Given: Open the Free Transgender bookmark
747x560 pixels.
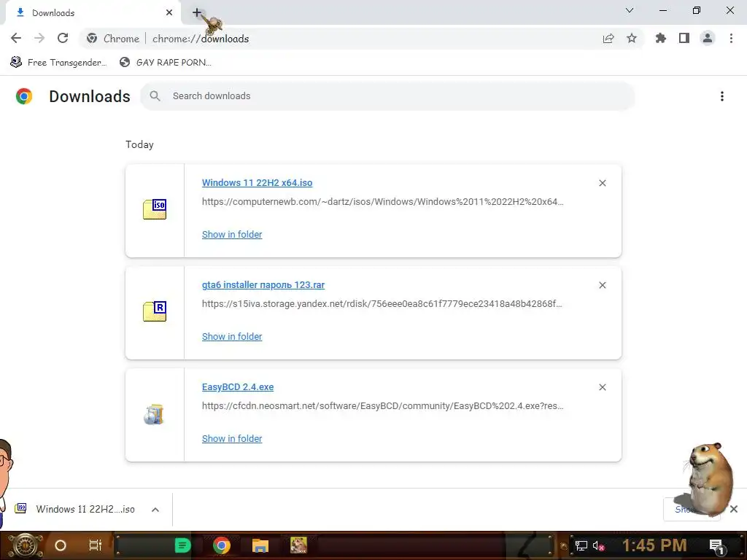Looking at the screenshot, I should [x=58, y=63].
